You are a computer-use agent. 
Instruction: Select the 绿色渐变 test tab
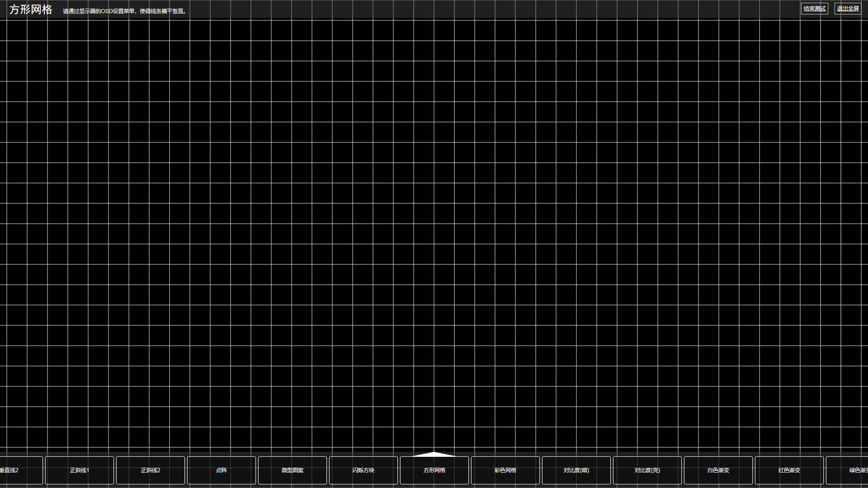[847, 470]
